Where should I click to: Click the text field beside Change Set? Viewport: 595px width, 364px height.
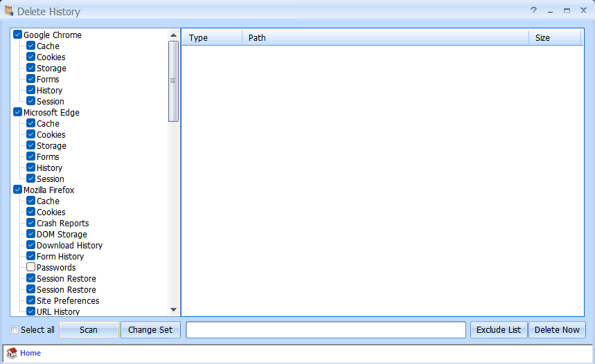coord(326,330)
